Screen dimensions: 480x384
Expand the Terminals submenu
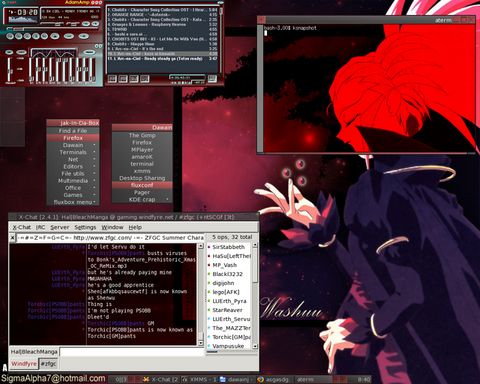pos(73,152)
